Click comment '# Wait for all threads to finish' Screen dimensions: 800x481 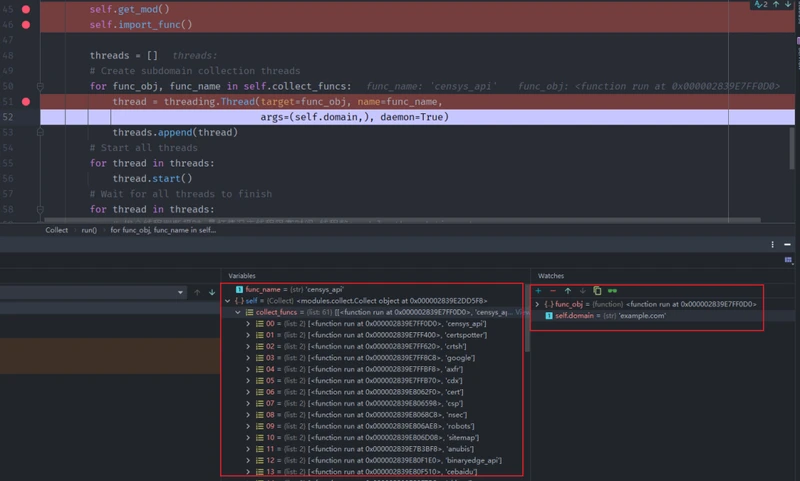tap(181, 194)
